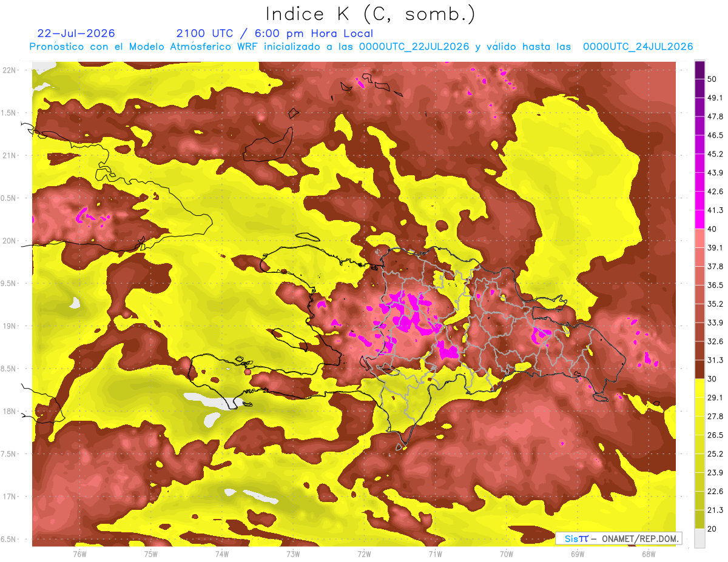The image size is (728, 562).
Task: Pick the bright yellow swatch just below label 30
Action: [x=699, y=388]
